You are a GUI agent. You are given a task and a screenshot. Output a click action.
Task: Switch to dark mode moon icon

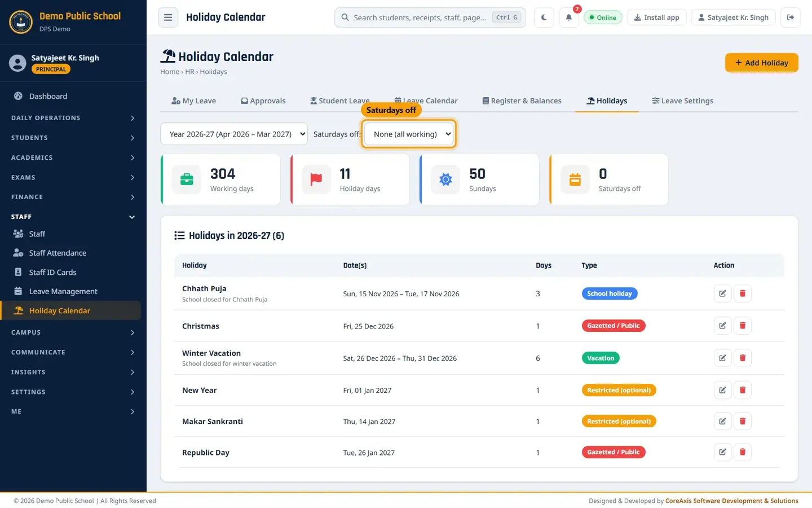[544, 17]
